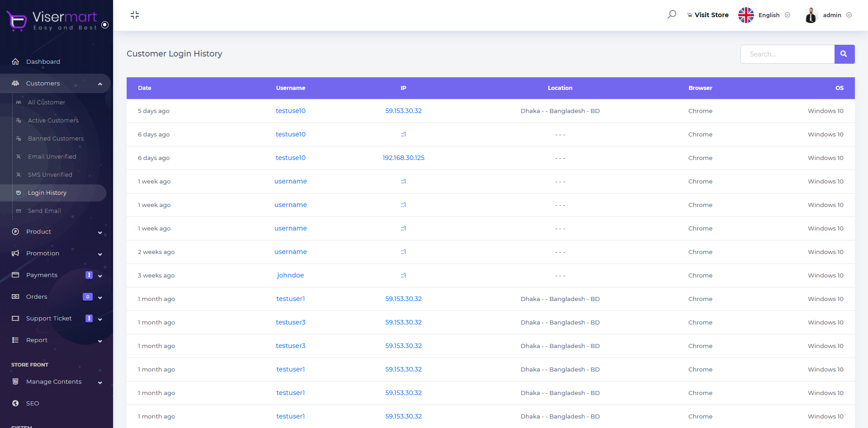868x428 pixels.
Task: Open All Customer submenu item
Action: (x=47, y=102)
